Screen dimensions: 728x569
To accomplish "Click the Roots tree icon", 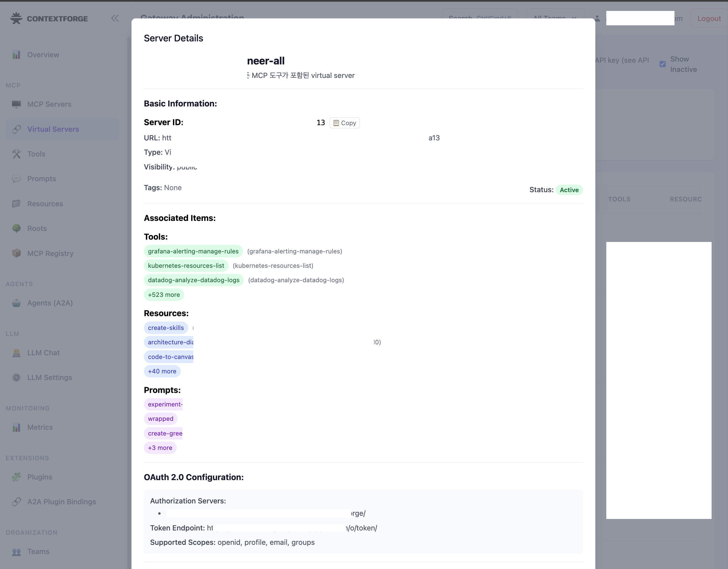I will coord(16,228).
